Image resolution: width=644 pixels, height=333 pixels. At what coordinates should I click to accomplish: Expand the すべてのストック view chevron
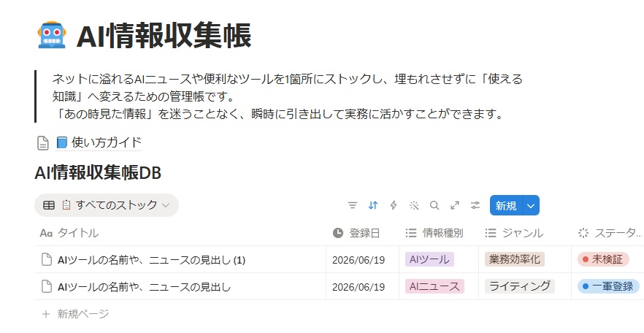point(166,205)
